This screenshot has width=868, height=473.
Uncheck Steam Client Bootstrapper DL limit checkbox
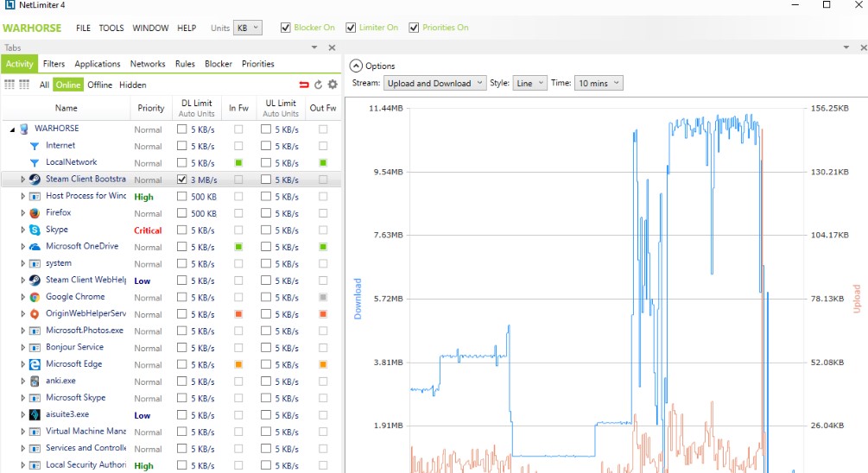pyautogui.click(x=181, y=180)
